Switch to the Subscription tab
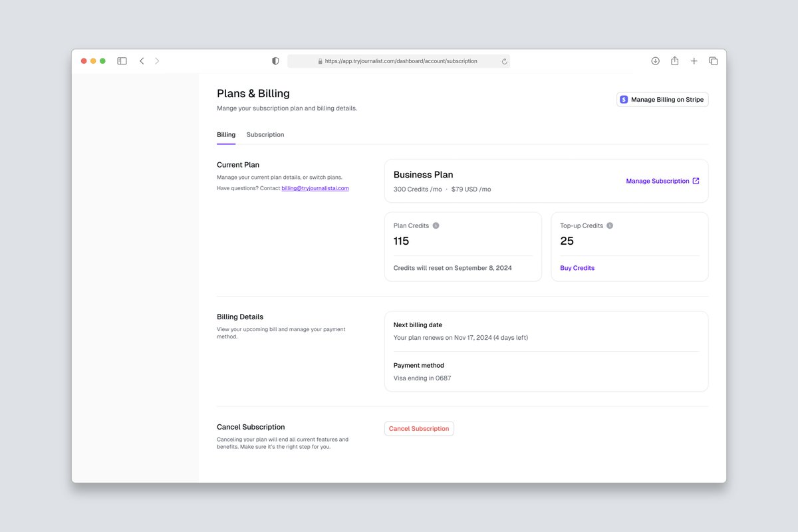 click(x=265, y=135)
